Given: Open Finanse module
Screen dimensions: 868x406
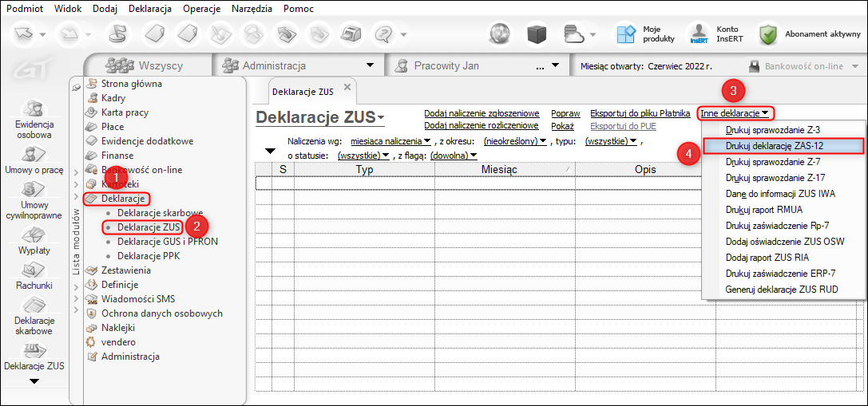Looking at the screenshot, I should tap(117, 156).
